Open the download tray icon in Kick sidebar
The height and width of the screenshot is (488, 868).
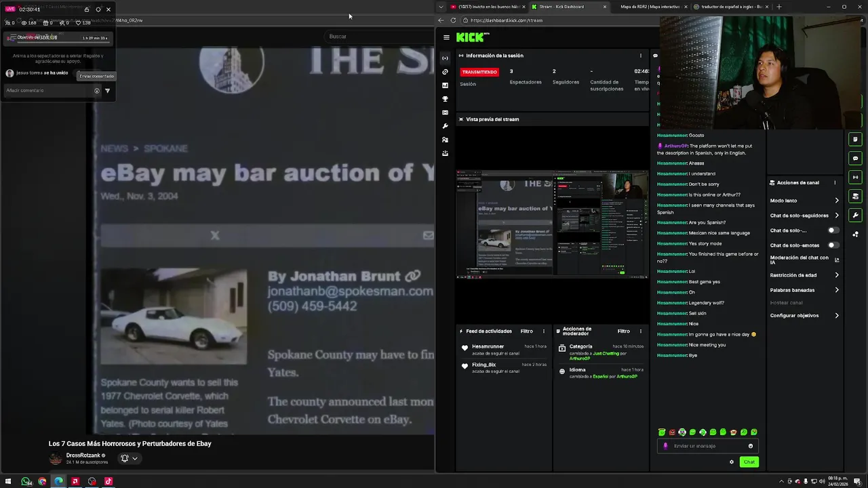tap(445, 153)
